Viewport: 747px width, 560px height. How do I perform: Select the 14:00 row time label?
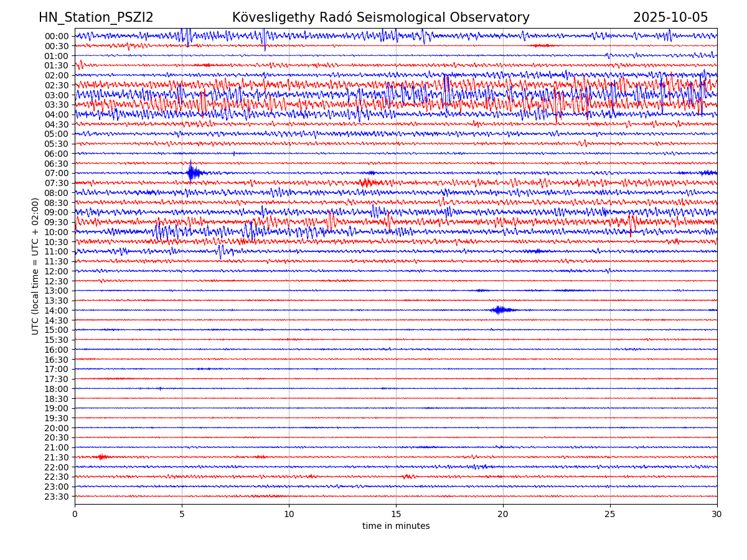(56, 310)
